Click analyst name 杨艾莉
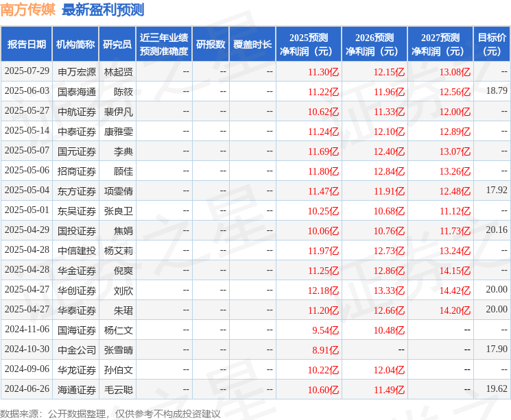The width and height of the screenshot is (511, 420). pyautogui.click(x=118, y=250)
